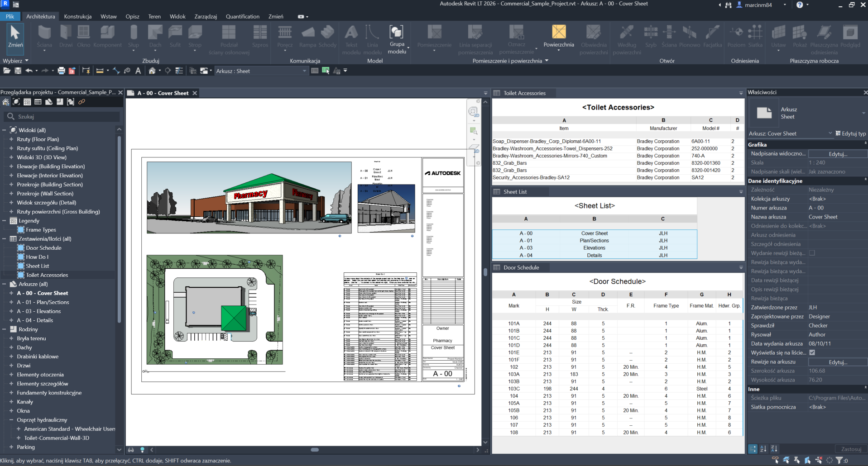Click the 'Edytuj typ' button

tap(850, 133)
